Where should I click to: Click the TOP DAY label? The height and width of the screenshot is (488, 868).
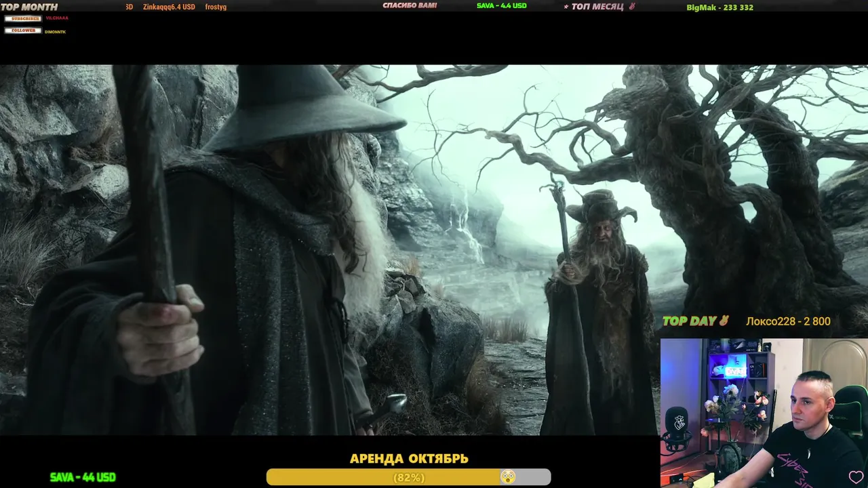click(689, 321)
